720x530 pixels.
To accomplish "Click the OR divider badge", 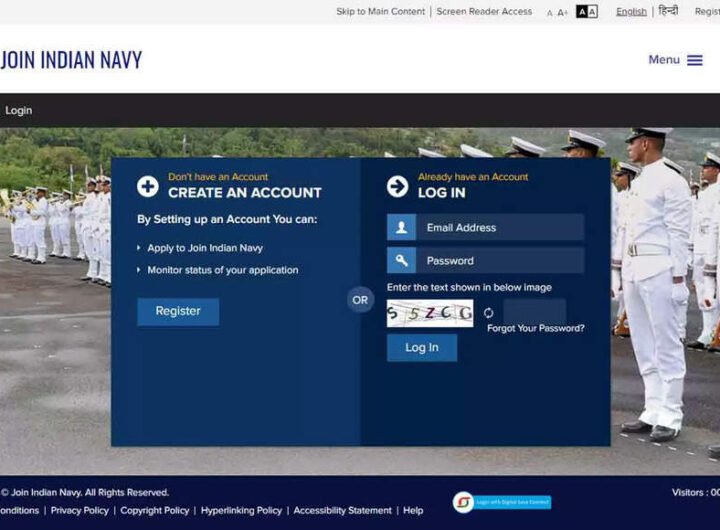I will [360, 300].
